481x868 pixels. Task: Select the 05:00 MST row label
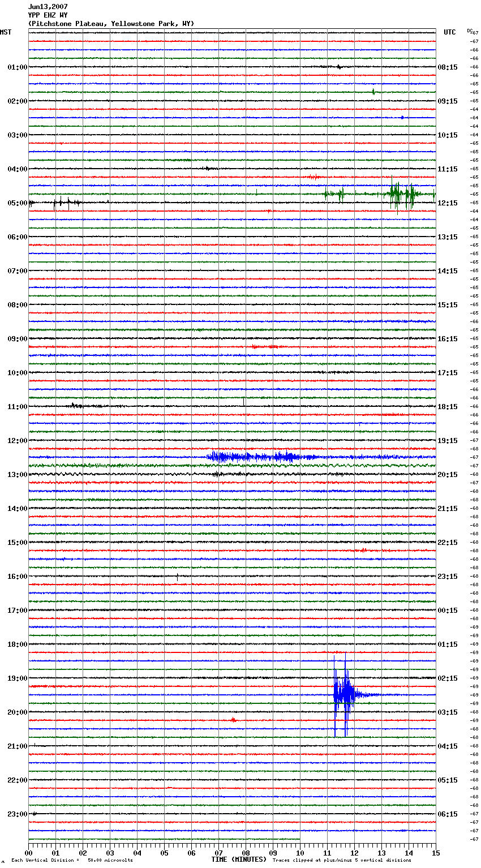[18, 203]
